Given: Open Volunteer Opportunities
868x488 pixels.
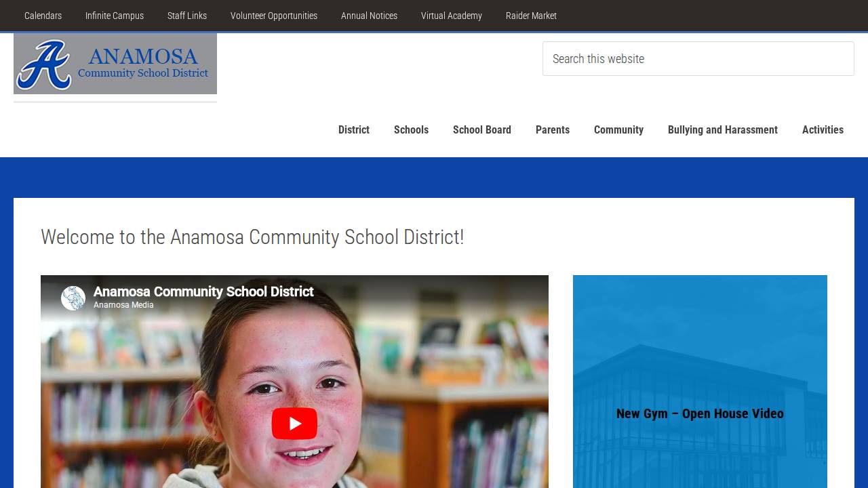Looking at the screenshot, I should (274, 16).
